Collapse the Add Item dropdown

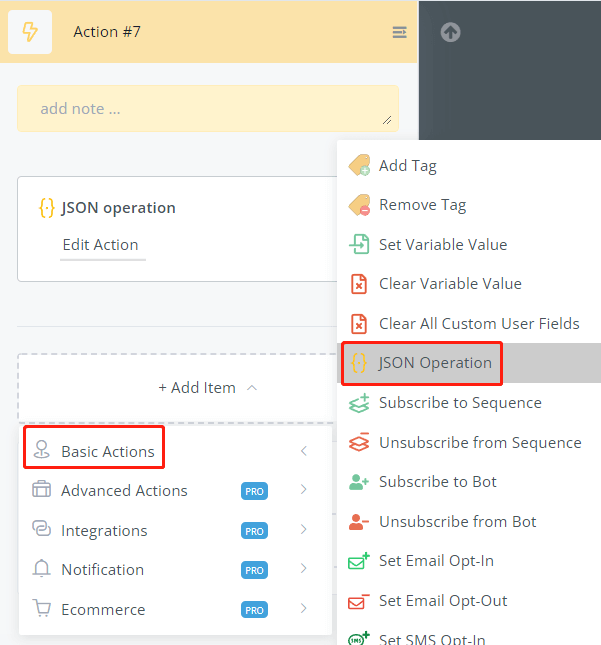coord(207,388)
